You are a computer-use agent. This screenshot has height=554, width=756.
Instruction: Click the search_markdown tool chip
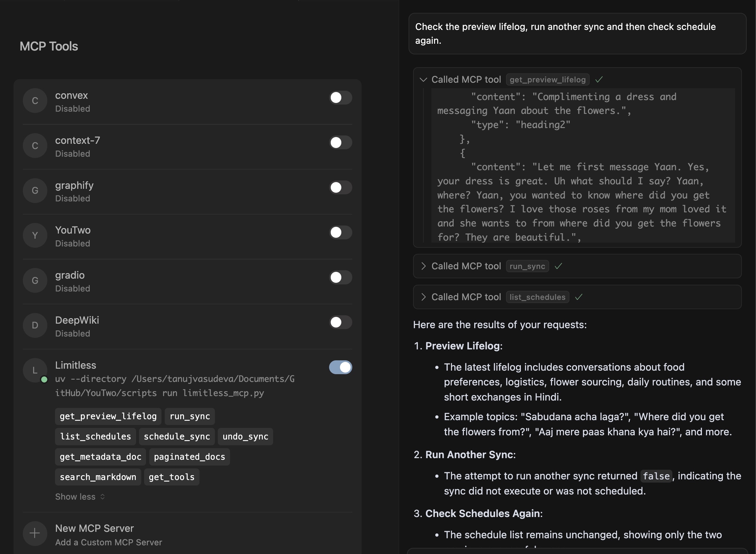98,477
